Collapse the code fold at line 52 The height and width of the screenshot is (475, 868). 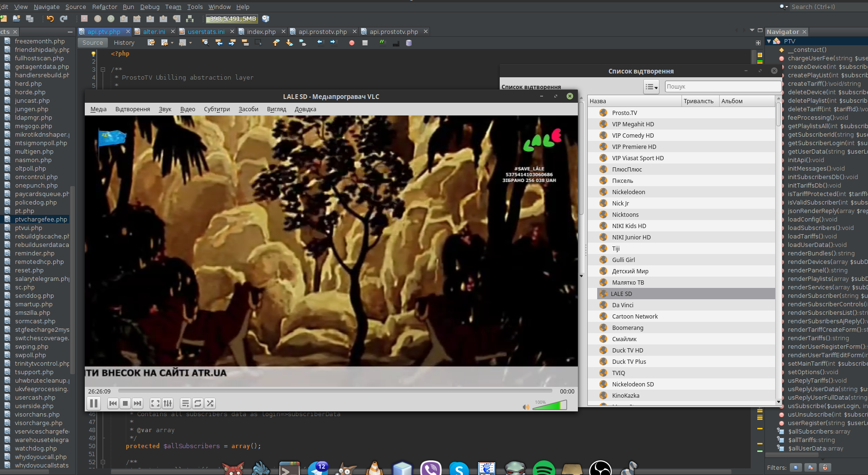pos(103,462)
